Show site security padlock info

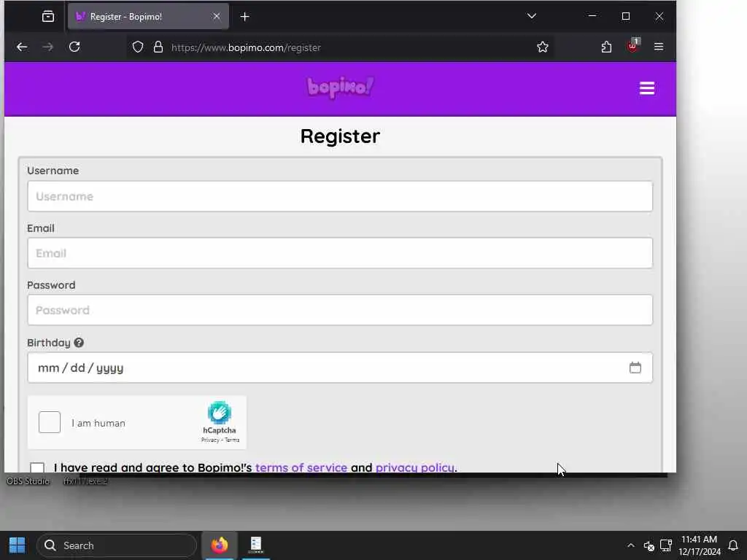pos(158,47)
